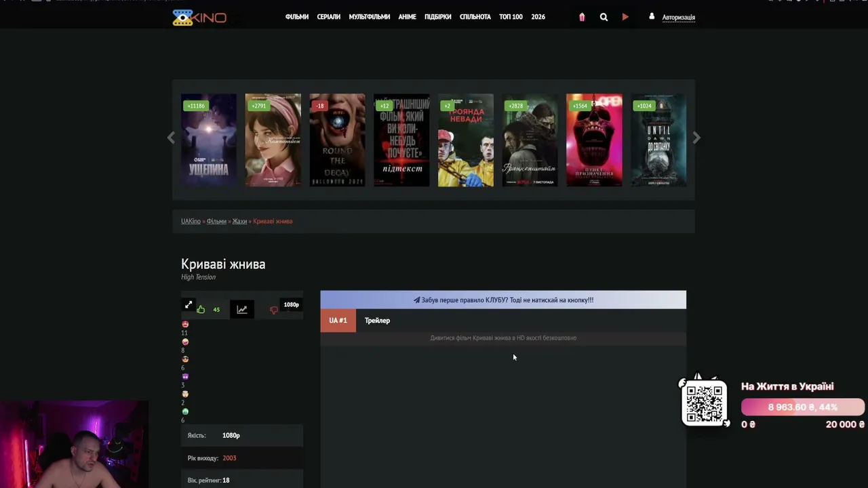Show next posters in the carousel
Screen dimensions: 868x488
696,138
